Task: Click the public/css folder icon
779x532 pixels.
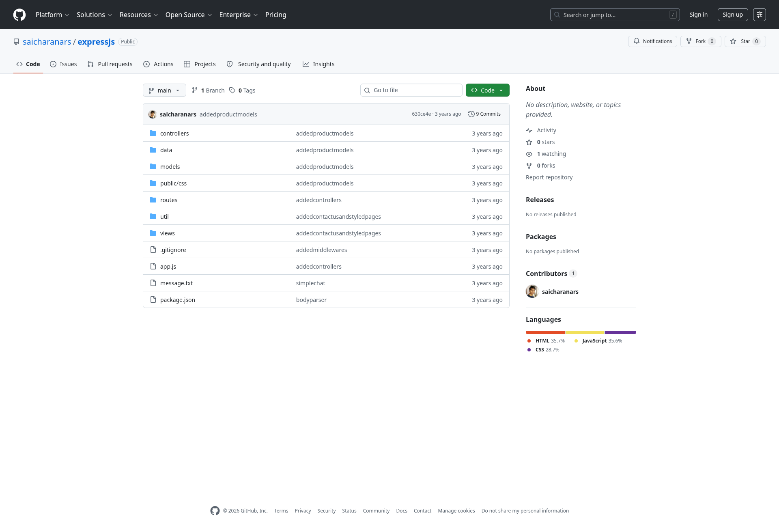Action: 153,183
